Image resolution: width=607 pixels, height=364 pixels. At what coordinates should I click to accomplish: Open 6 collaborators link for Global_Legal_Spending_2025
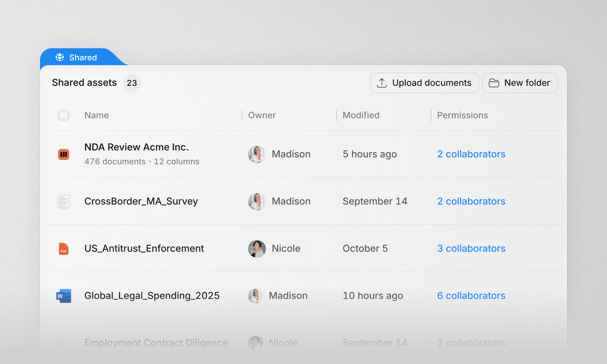pos(471,296)
